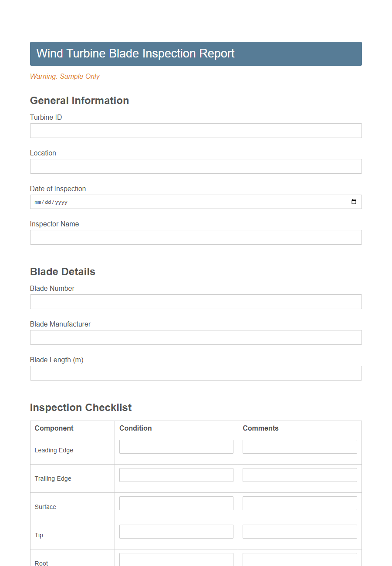Screen dimensions: 392x566
Task: Select the Tip condition input
Action: pyautogui.click(x=176, y=531)
